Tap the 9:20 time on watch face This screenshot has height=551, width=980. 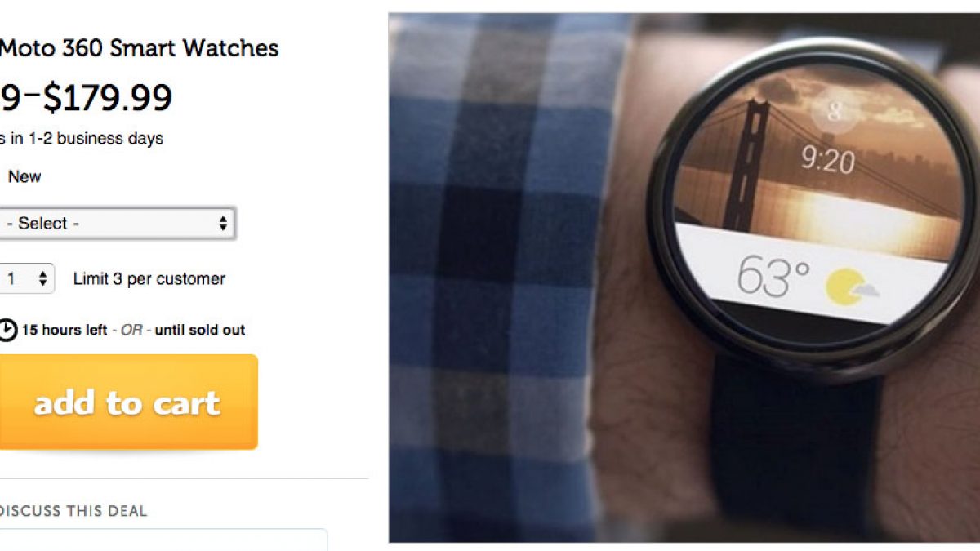pyautogui.click(x=826, y=159)
